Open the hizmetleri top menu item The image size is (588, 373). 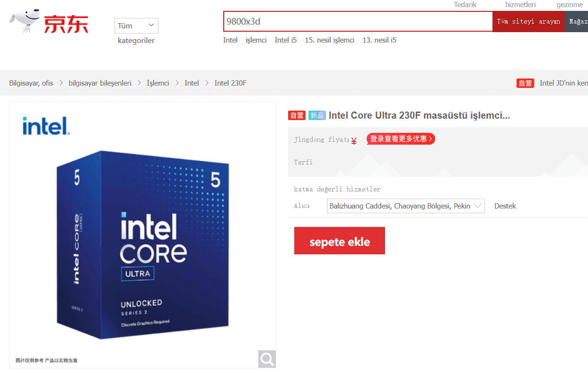point(520,5)
